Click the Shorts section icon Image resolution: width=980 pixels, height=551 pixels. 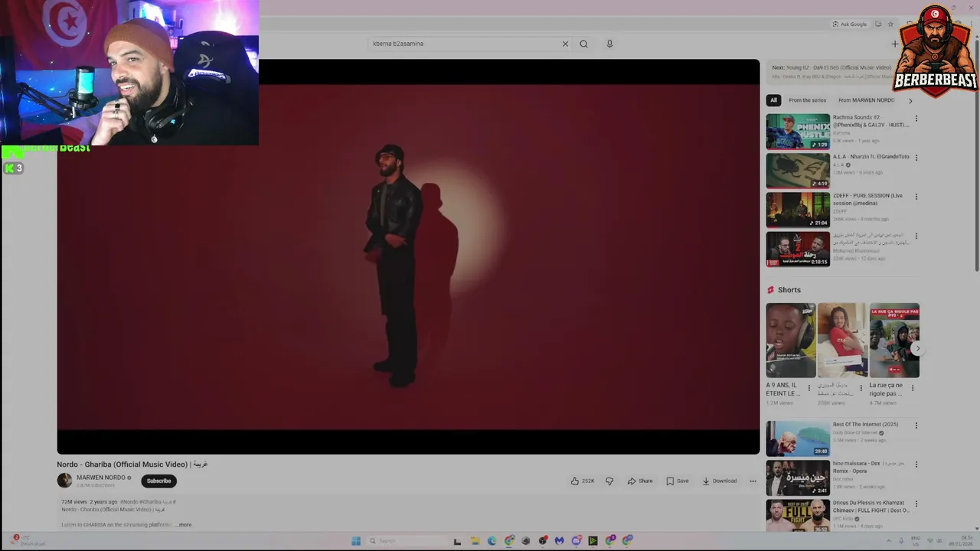[771, 290]
